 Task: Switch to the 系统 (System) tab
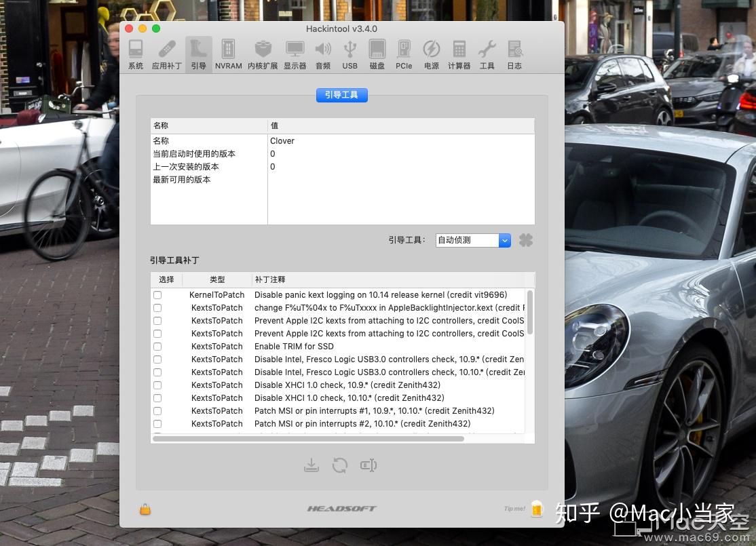[x=135, y=53]
